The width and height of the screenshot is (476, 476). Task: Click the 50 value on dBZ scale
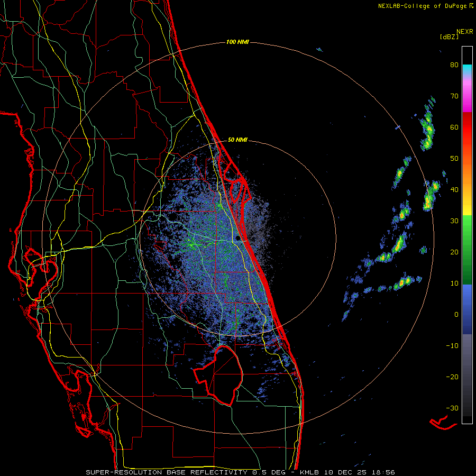pos(454,159)
